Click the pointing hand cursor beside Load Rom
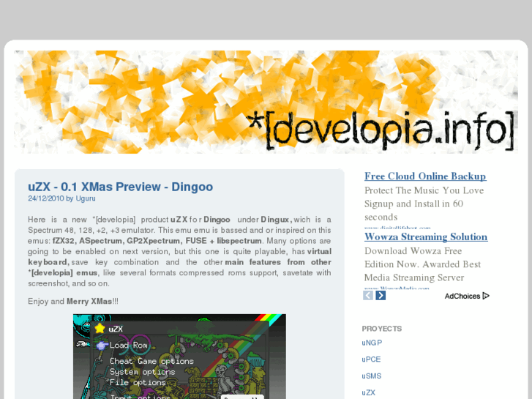The width and height of the screenshot is (532, 399). 102,345
